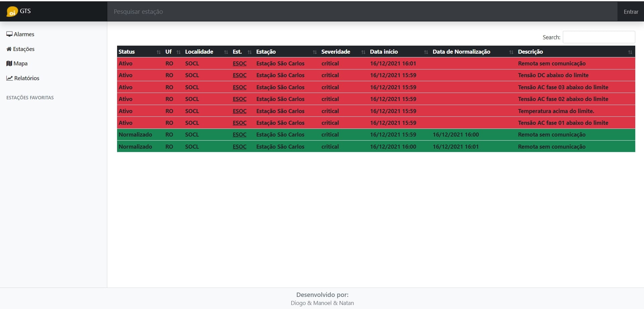Sort table by Status column arrows
Image resolution: width=644 pixels, height=309 pixels.
click(x=159, y=52)
